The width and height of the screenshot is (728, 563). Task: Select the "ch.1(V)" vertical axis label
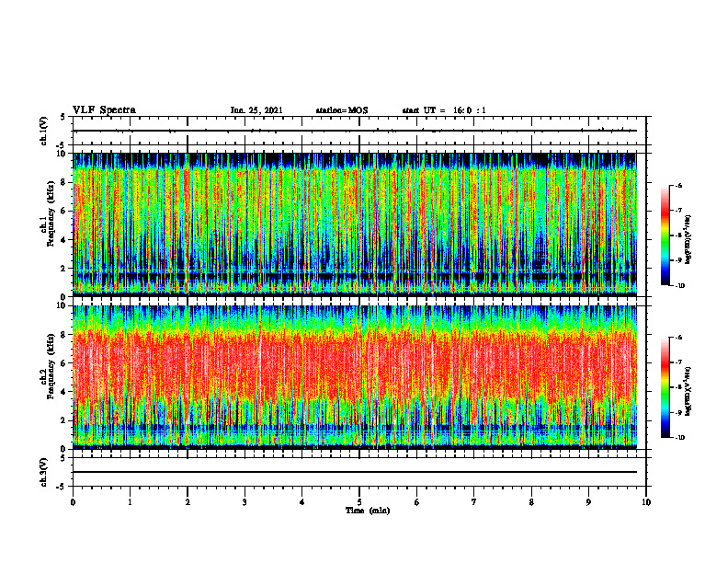tap(43, 131)
